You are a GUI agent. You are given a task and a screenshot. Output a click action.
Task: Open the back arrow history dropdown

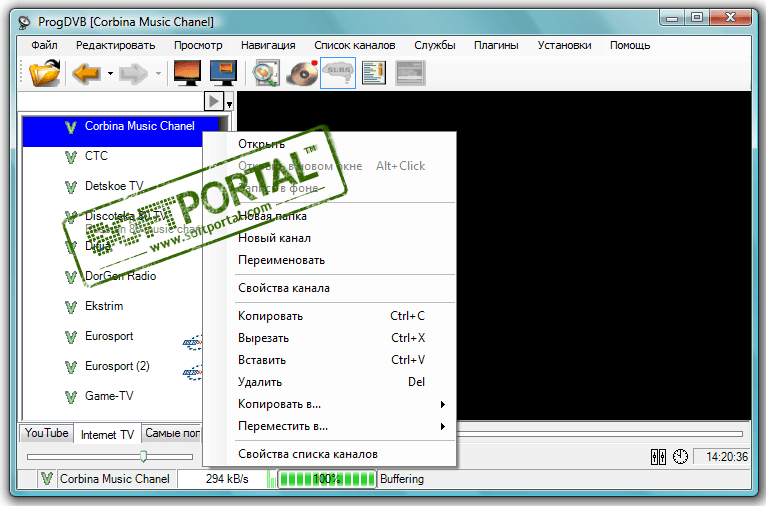(x=110, y=74)
